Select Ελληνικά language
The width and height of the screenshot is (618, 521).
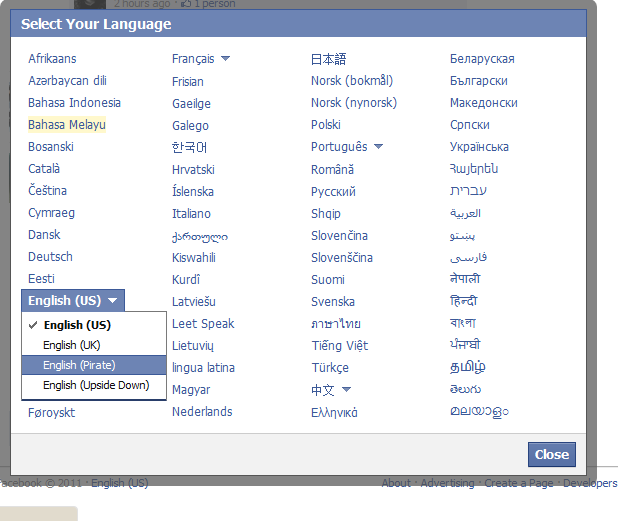coord(334,413)
